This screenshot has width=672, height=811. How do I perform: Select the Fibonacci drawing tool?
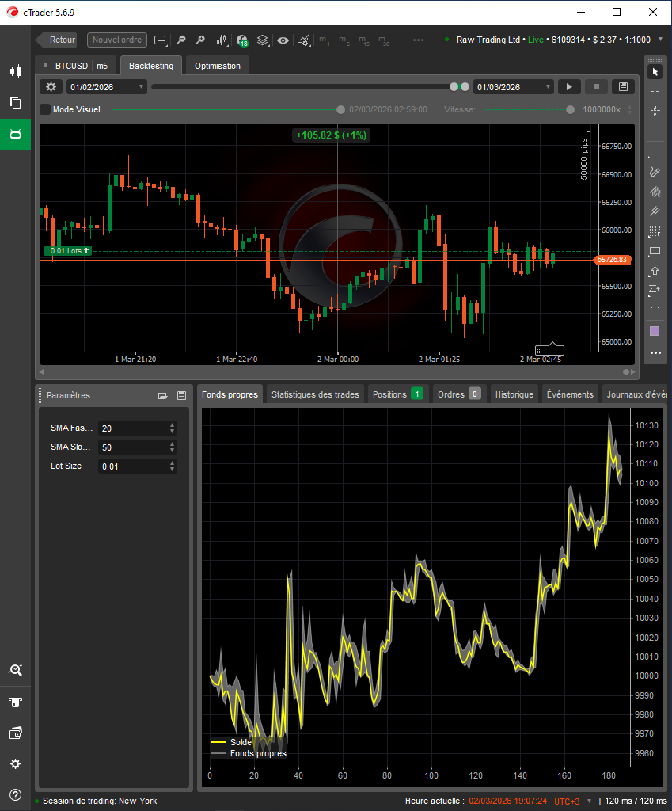click(x=655, y=191)
